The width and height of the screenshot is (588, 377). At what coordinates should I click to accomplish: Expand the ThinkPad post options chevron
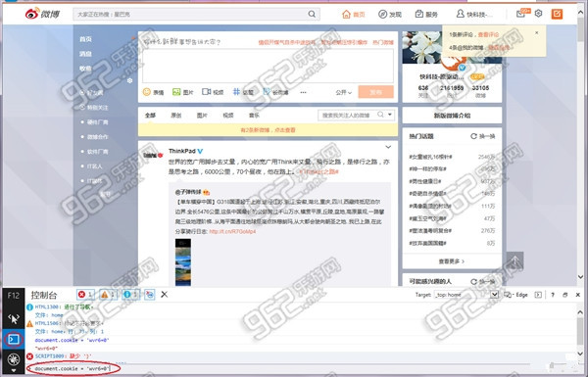pos(388,147)
